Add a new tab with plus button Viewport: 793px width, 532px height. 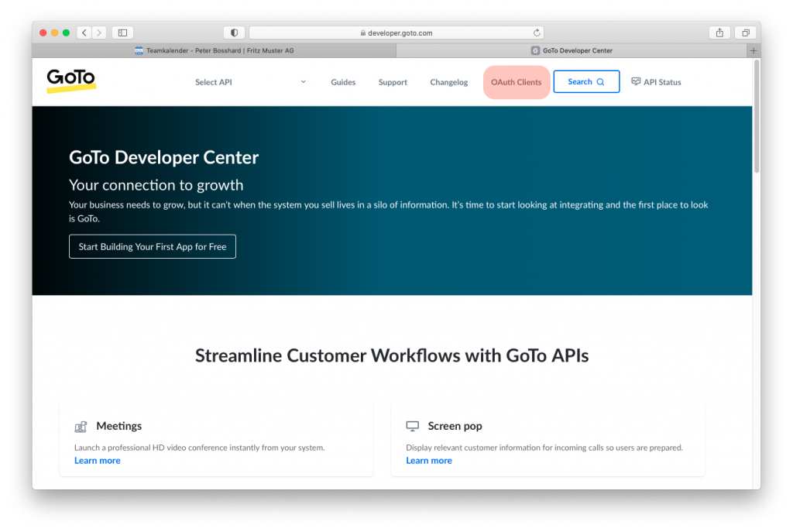click(754, 50)
